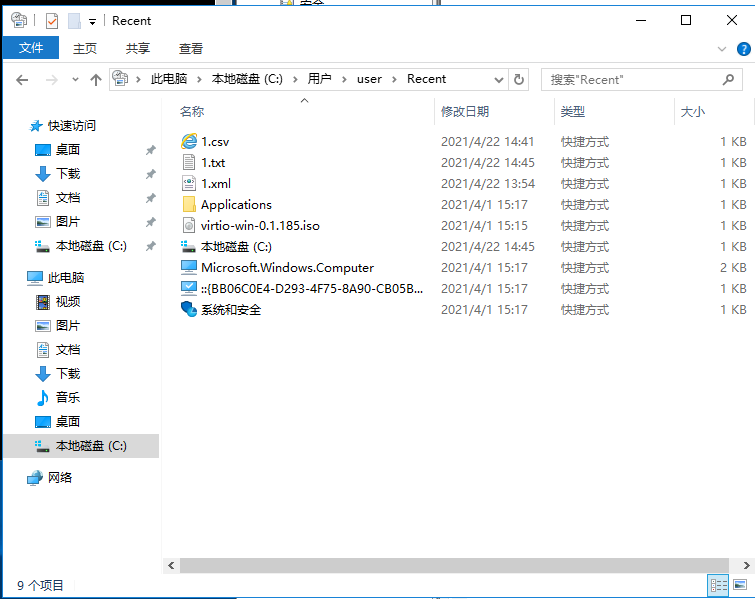Image resolution: width=755 pixels, height=599 pixels.
Task: Open pinned 文档 under 快速访问
Action: 67,198
